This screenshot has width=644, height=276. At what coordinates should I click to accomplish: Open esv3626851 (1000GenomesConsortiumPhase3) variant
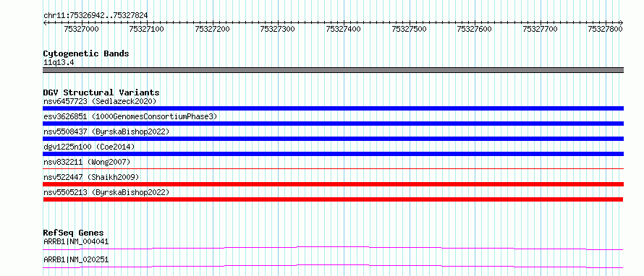coord(130,116)
